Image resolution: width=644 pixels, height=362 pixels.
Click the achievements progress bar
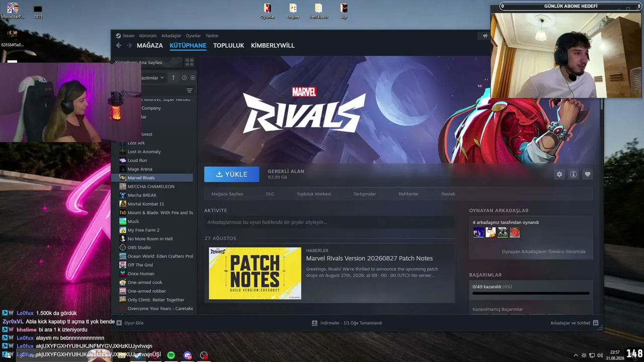coord(531,293)
